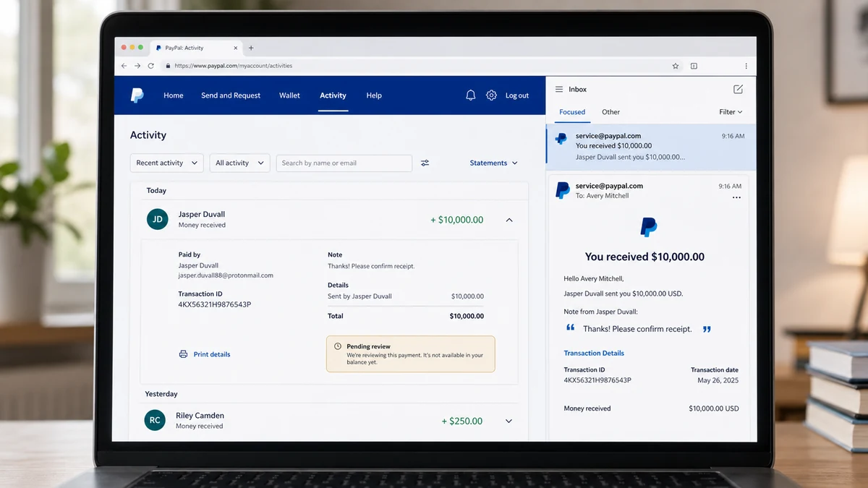Click Log out link
Image resolution: width=868 pixels, height=488 pixels.
[517, 95]
